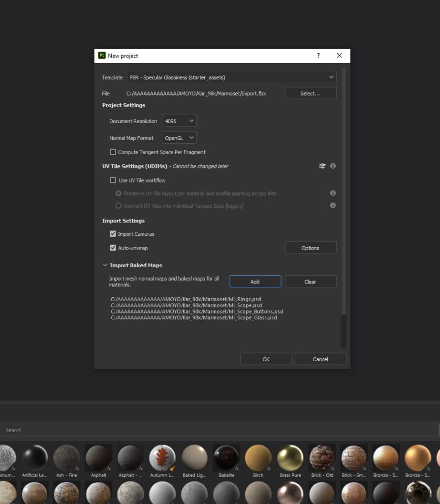Viewport: 440px width, 504px height.
Task: Click the MI_Scope_Buttons.psd path entry
Action: tap(197, 312)
